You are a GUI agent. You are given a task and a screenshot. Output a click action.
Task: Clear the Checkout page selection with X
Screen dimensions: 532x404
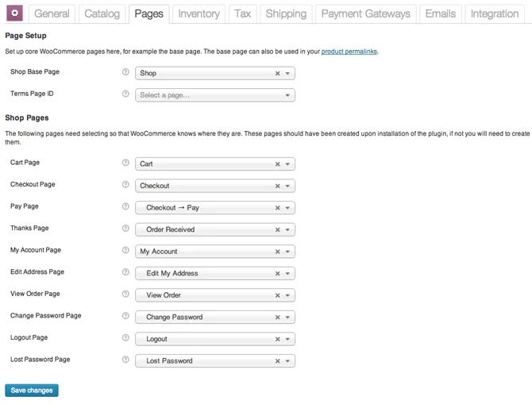click(277, 186)
